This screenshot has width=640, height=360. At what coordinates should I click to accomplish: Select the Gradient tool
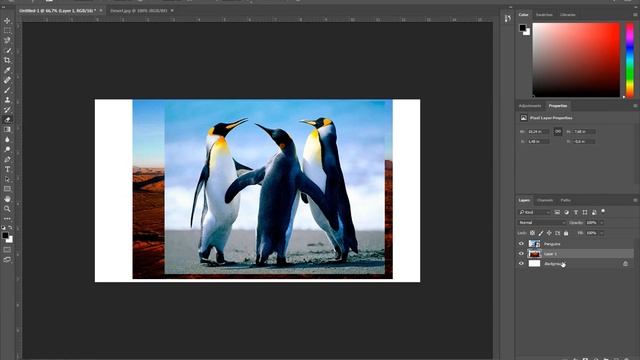(7, 129)
